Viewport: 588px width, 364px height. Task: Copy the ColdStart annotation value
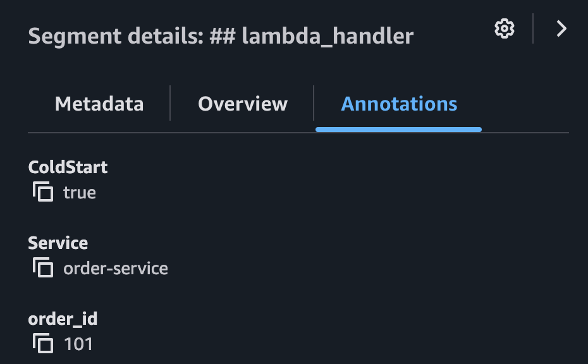pyautogui.click(x=43, y=193)
